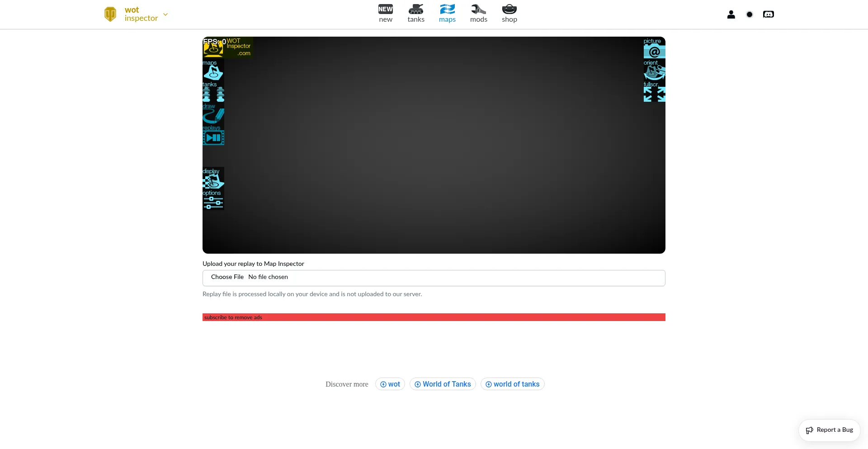The height and width of the screenshot is (449, 868).
Task: Click the Choose File button
Action: 227,277
